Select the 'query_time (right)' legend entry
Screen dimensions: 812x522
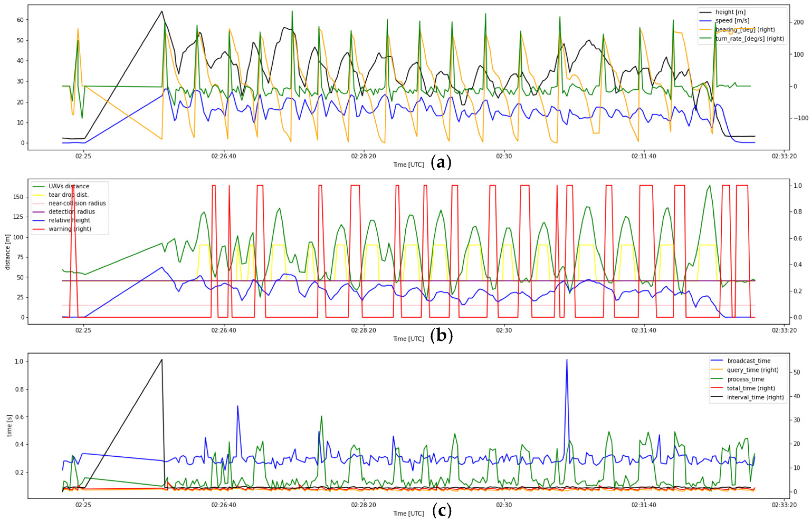[x=752, y=370]
